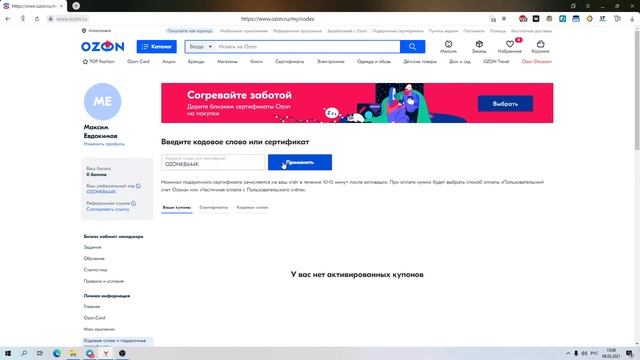Focus the 'Искать на Ozon' search field
The image size is (640, 360).
pos(307,47)
